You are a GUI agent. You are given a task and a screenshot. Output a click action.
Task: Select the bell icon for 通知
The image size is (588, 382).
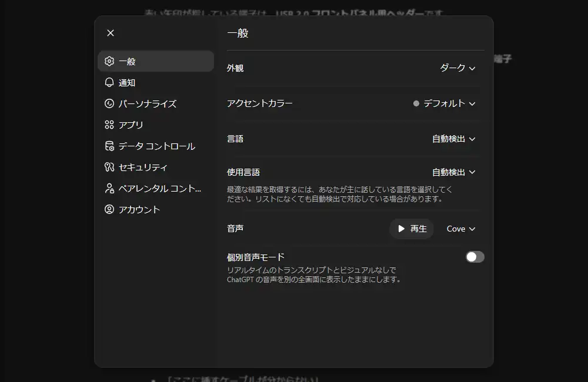point(109,82)
